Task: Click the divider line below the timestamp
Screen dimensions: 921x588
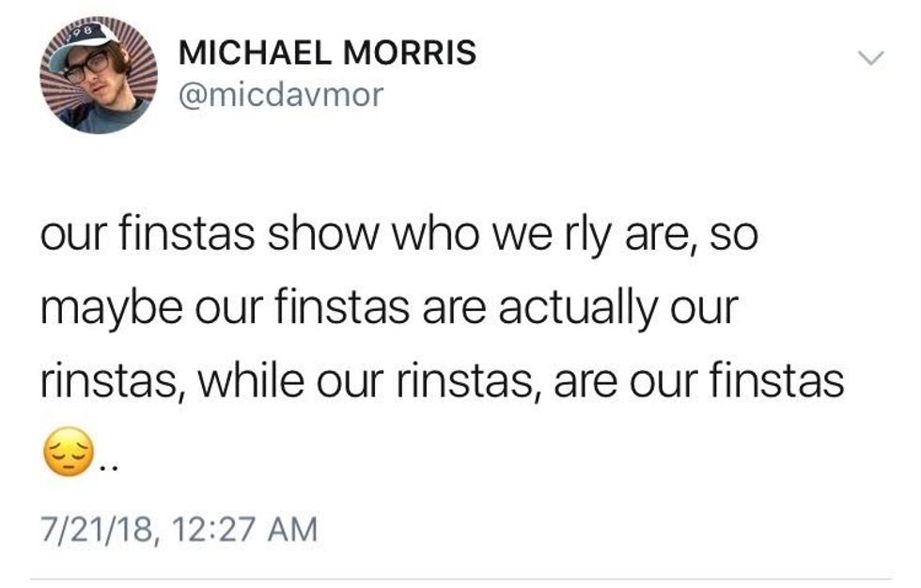Action: tap(460, 579)
